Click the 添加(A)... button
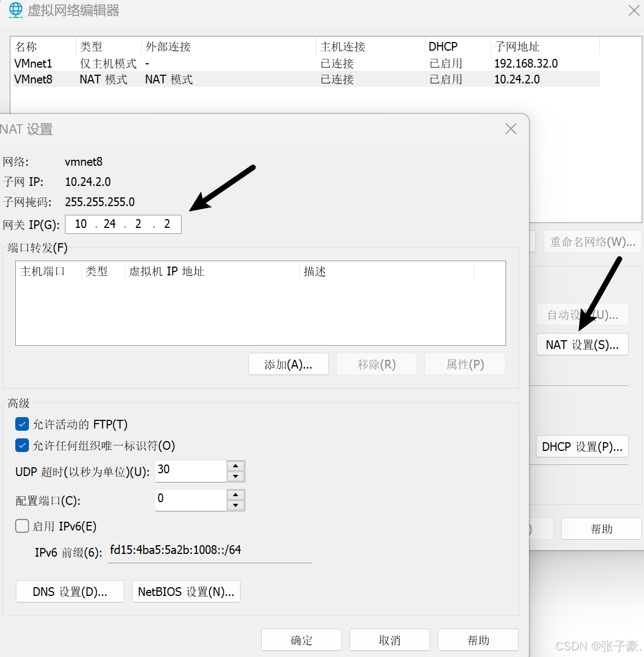 point(288,364)
